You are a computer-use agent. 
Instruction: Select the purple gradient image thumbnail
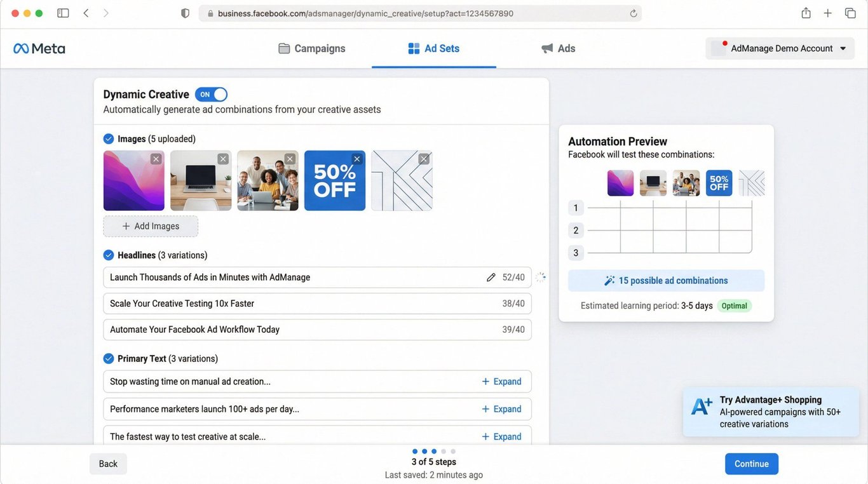click(x=134, y=180)
